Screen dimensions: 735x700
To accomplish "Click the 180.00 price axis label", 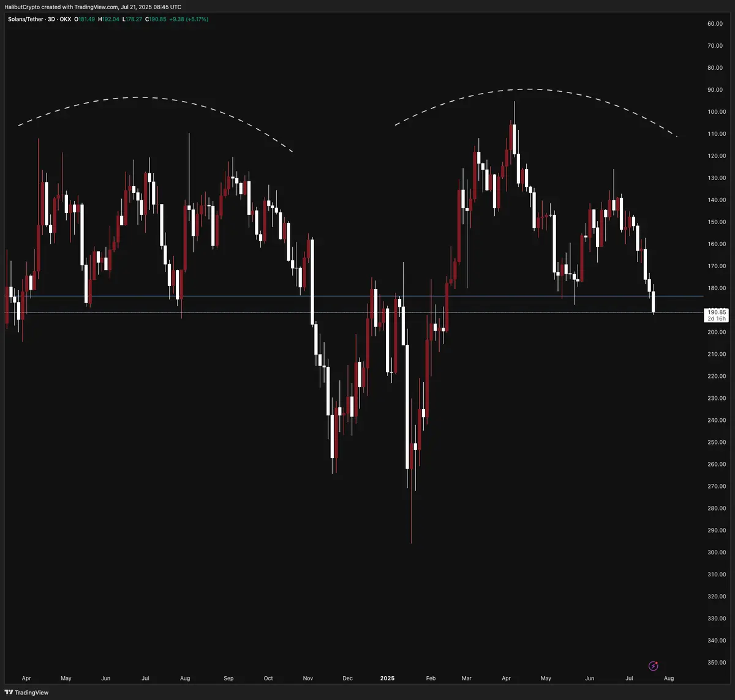I will (x=716, y=288).
